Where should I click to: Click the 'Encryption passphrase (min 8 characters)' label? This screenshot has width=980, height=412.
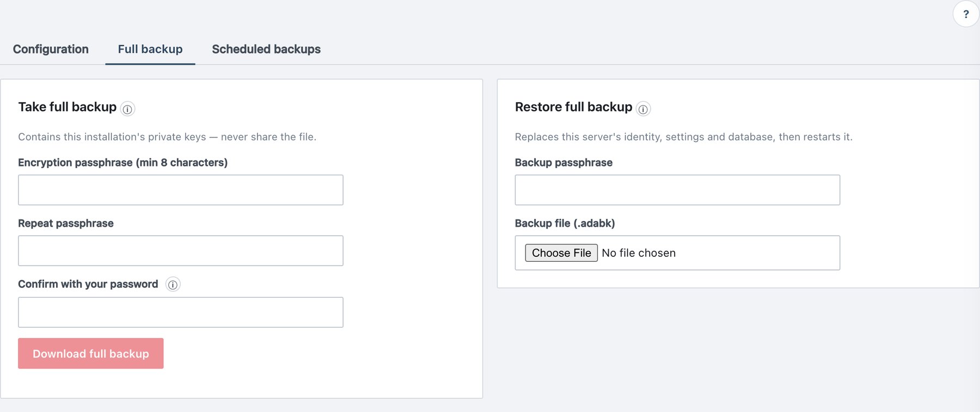pyautogui.click(x=123, y=162)
